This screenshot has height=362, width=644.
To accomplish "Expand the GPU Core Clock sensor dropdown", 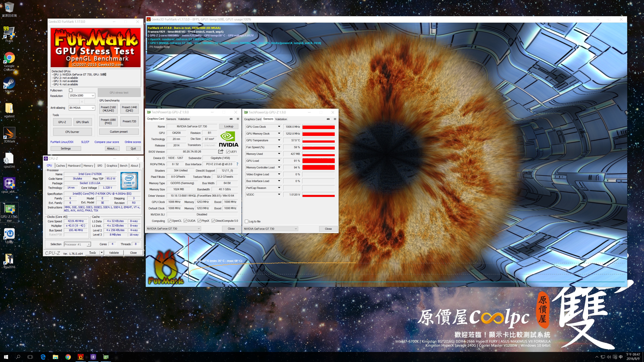I will 279,127.
